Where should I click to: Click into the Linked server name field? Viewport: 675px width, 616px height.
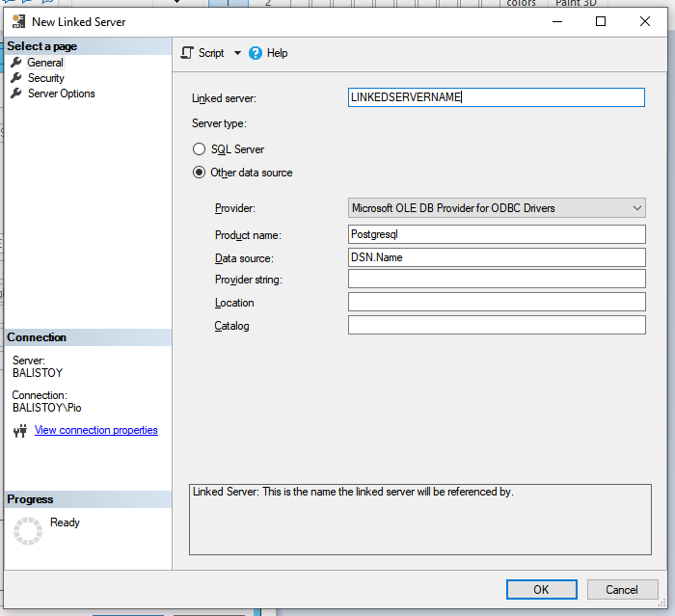tap(496, 96)
